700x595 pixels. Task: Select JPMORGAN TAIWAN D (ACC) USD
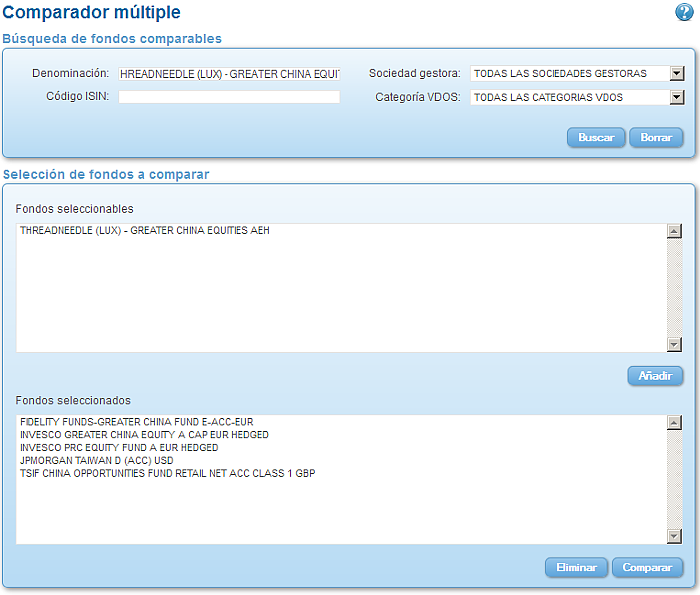(96, 461)
